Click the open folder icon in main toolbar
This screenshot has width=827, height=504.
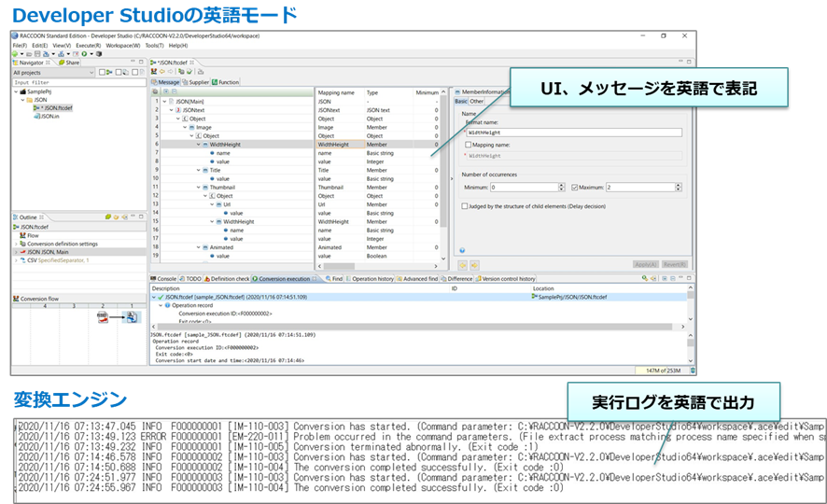[x=30, y=54]
